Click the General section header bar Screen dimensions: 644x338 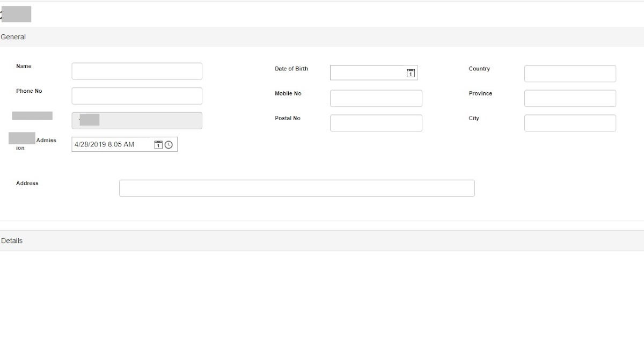(x=322, y=36)
